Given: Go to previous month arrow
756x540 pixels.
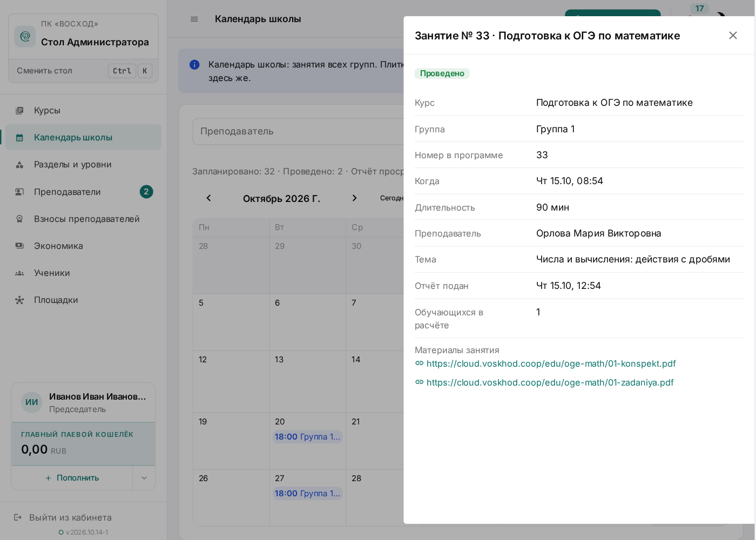Looking at the screenshot, I should pyautogui.click(x=209, y=198).
